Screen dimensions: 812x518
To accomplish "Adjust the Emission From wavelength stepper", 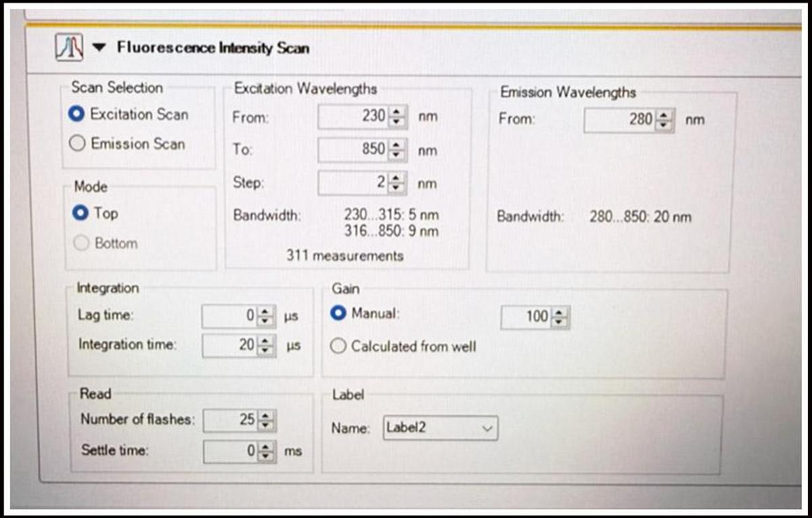I will point(665,120).
